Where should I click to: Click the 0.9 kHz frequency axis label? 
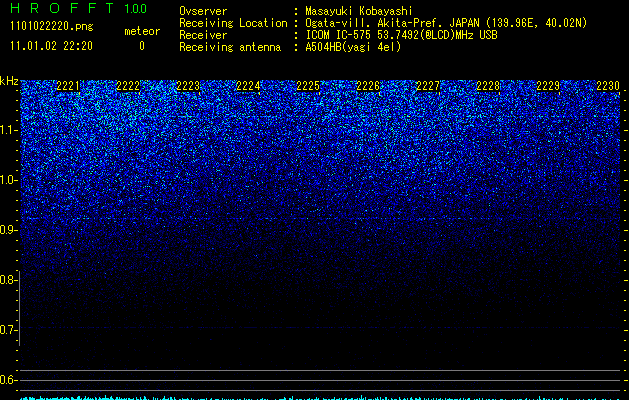[9, 230]
